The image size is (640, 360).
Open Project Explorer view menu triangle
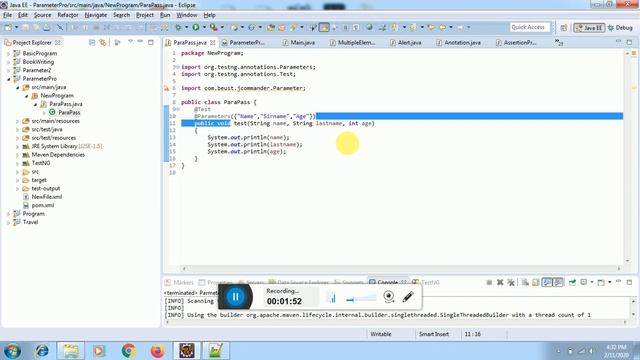click(131, 42)
